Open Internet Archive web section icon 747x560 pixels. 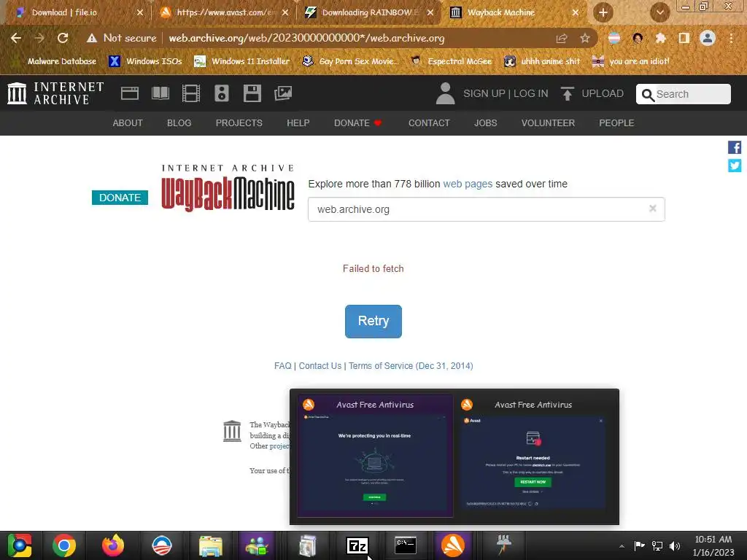tap(130, 93)
